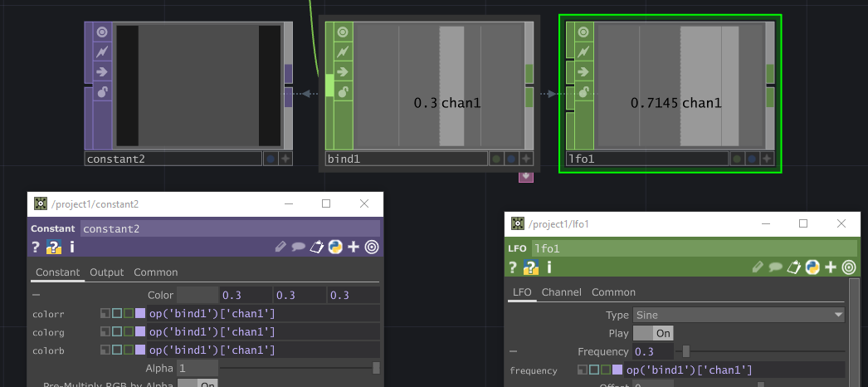Click concentric circles icon in constant2 window
Screen dimensions: 868x387
(372, 247)
